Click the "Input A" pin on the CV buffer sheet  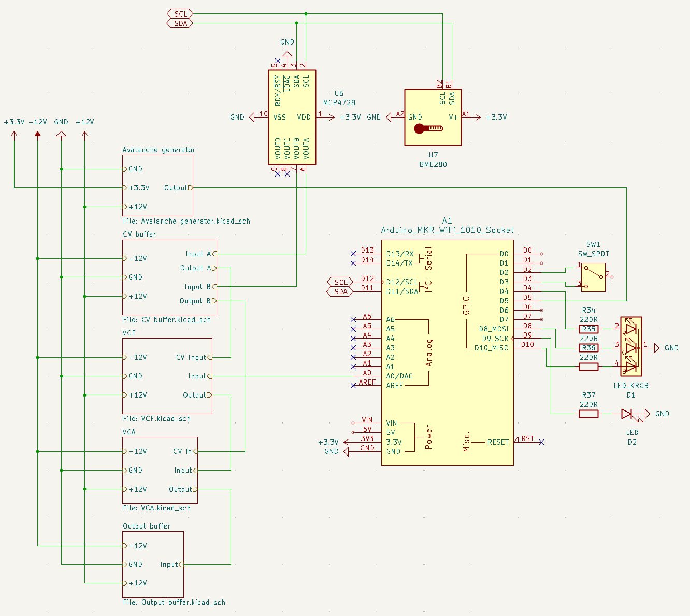coord(201,254)
